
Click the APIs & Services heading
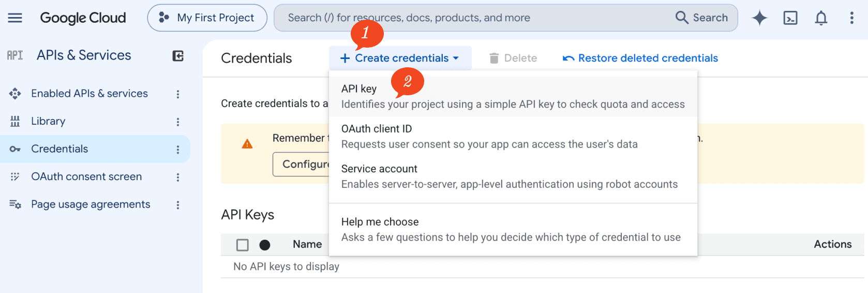coord(84,55)
